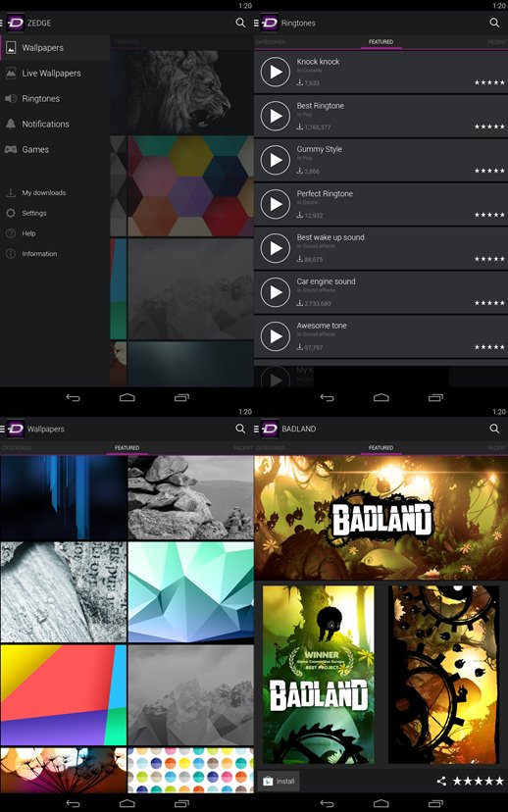The width and height of the screenshot is (508, 812).
Task: View BADLAND winner poster screenshot
Action: pyautogui.click(x=319, y=675)
